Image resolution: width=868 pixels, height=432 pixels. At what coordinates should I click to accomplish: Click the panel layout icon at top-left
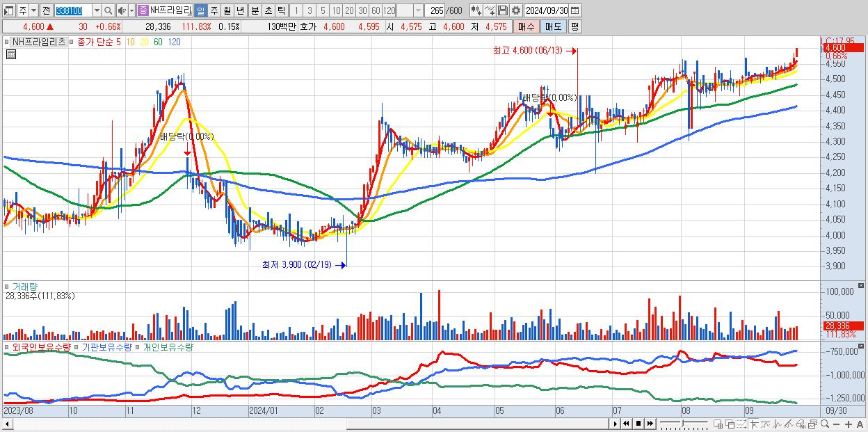click(x=8, y=10)
